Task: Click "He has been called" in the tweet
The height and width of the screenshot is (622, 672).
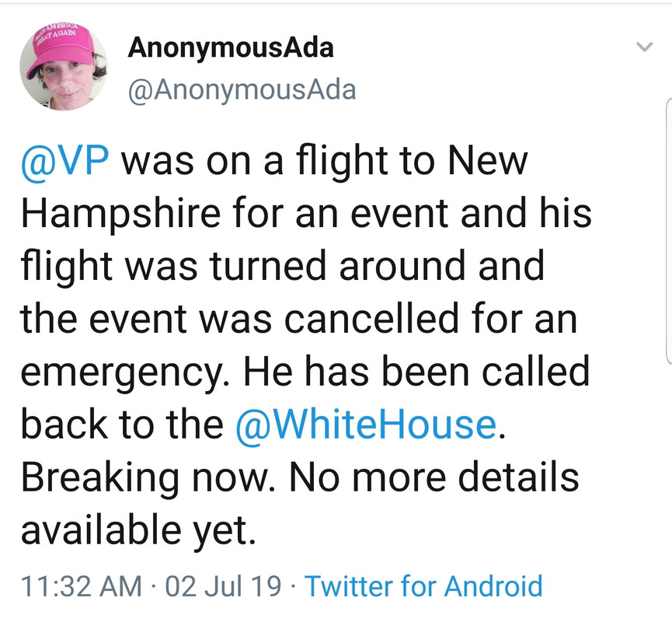Action: tap(416, 372)
